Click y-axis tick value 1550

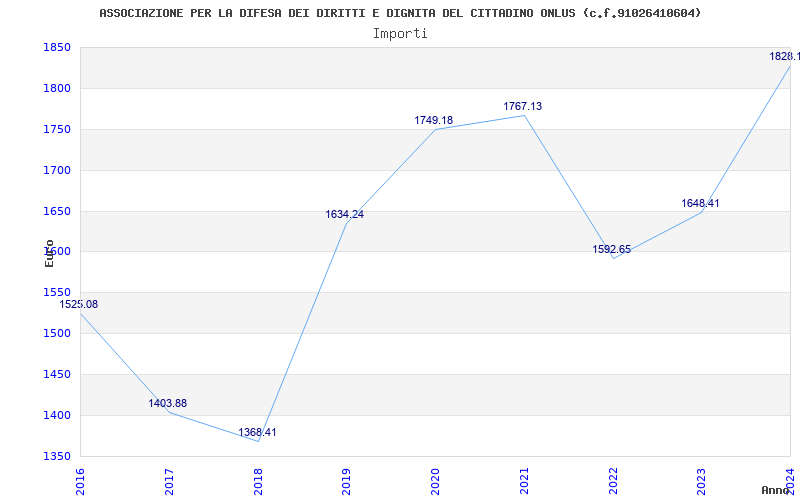57,293
